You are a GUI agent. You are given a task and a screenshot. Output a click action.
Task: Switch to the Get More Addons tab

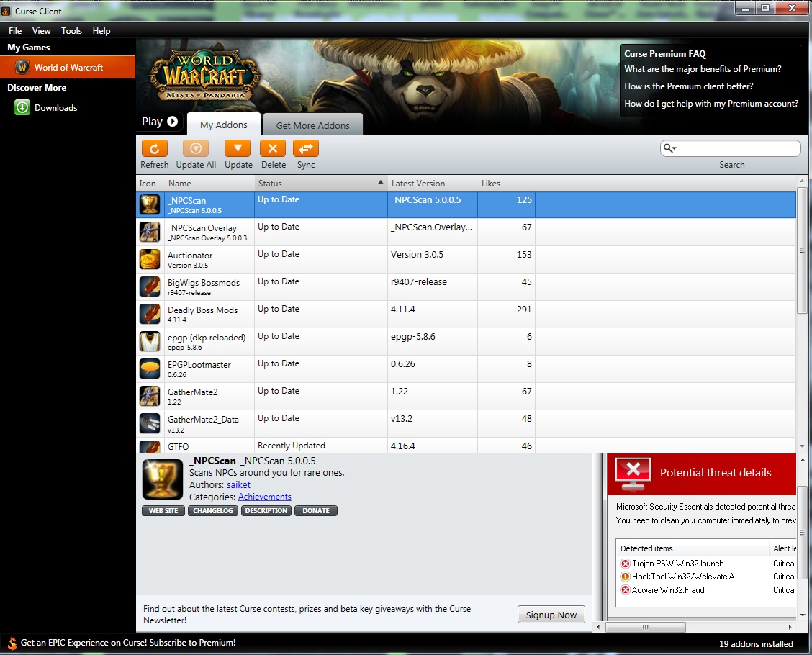pos(312,124)
